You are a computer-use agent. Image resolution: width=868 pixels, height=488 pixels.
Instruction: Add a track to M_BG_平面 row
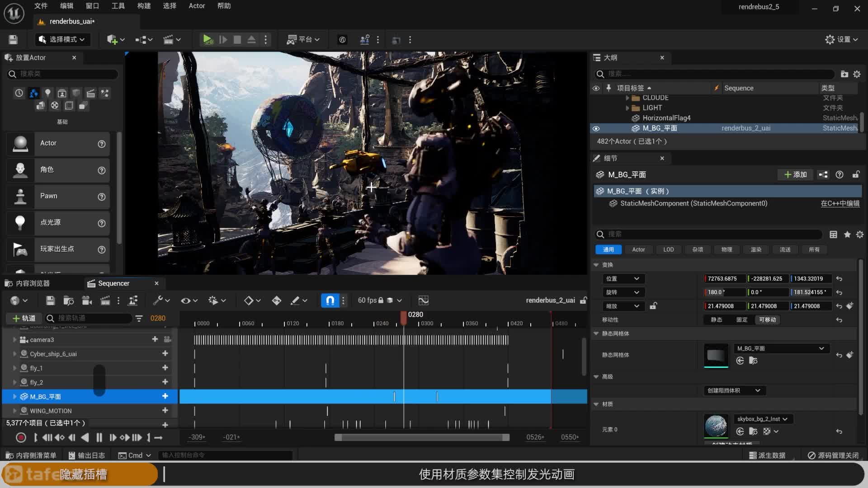165,396
